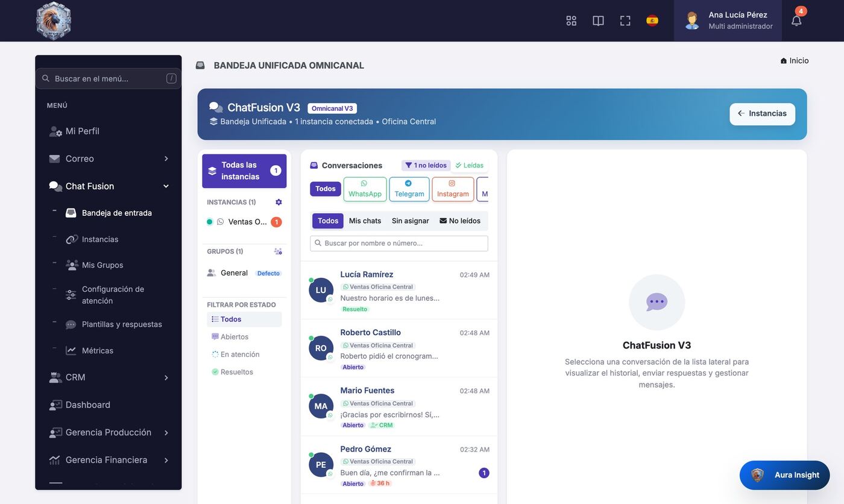844x504 pixels.
Task: Select the General group
Action: tap(244, 273)
